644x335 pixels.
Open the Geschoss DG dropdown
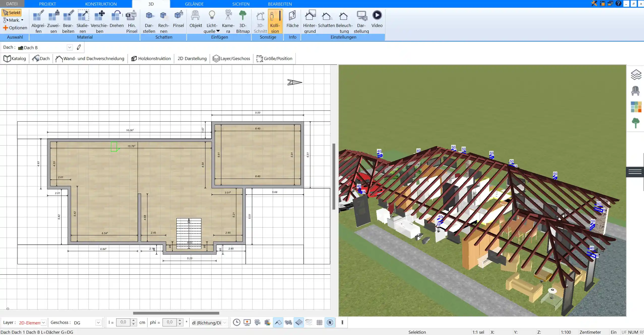click(x=99, y=323)
